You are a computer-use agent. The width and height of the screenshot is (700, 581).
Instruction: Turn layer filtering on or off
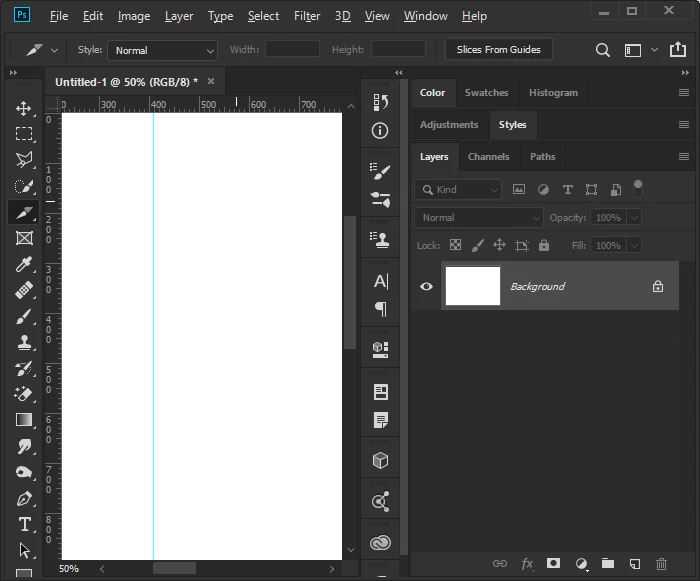tap(638, 188)
